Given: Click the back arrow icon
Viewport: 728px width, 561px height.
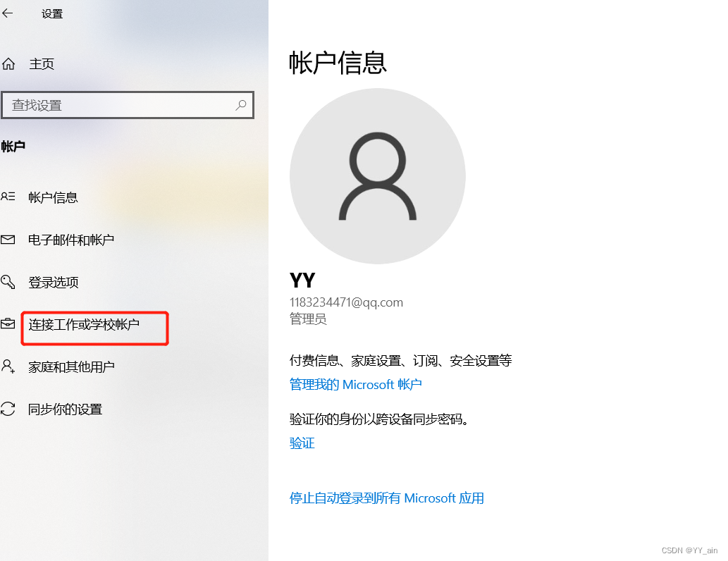Looking at the screenshot, I should tap(8, 13).
